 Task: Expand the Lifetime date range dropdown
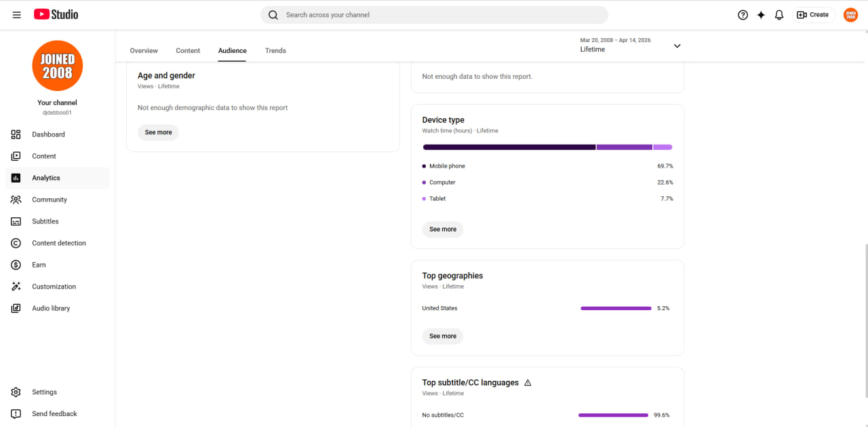(677, 46)
